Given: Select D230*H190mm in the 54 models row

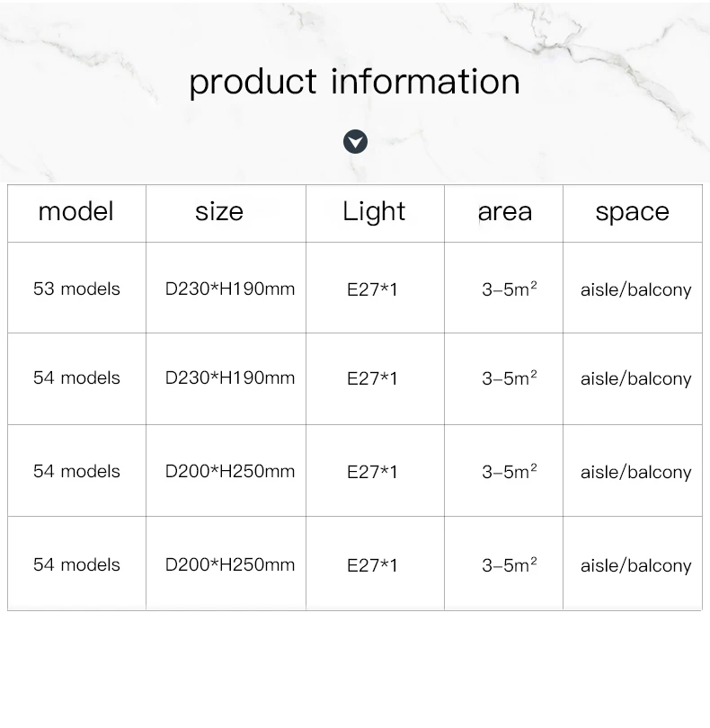Looking at the screenshot, I should click(230, 378).
